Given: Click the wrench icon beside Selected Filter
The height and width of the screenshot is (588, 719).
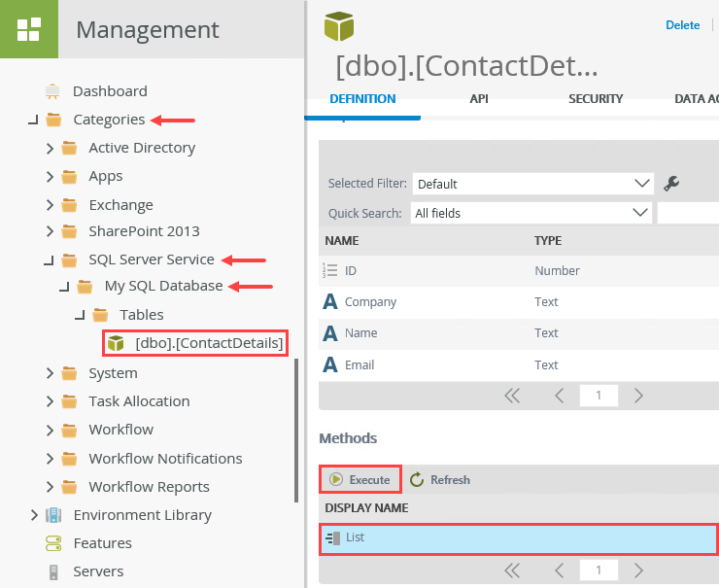Looking at the screenshot, I should point(670,183).
